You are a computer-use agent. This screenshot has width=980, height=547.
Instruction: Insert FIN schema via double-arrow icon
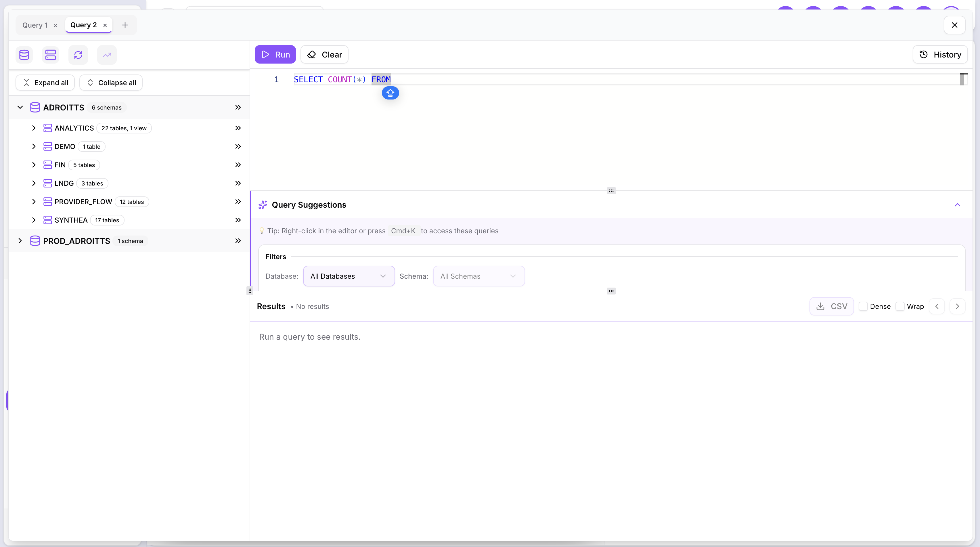(x=238, y=165)
